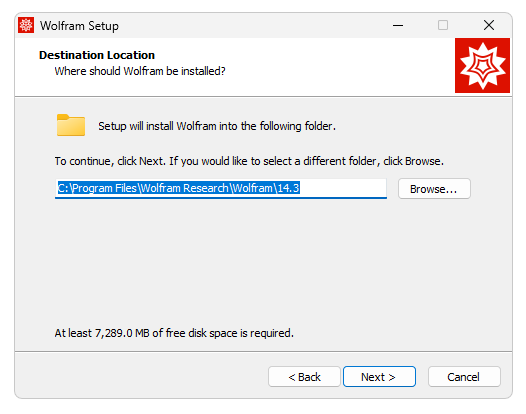Click the Wolfram Setup title text
This screenshot has height=414, width=526.
pyautogui.click(x=79, y=26)
